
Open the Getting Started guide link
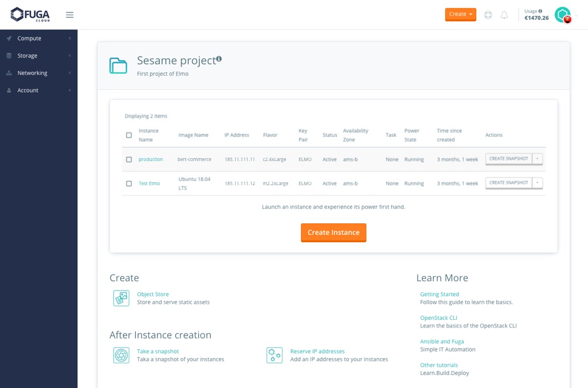tap(439, 295)
